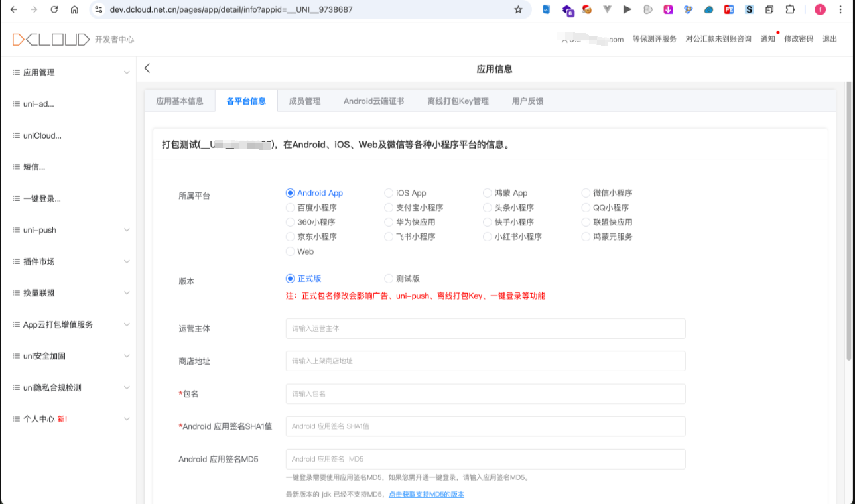Open the Android云端证书 tab

(373, 101)
